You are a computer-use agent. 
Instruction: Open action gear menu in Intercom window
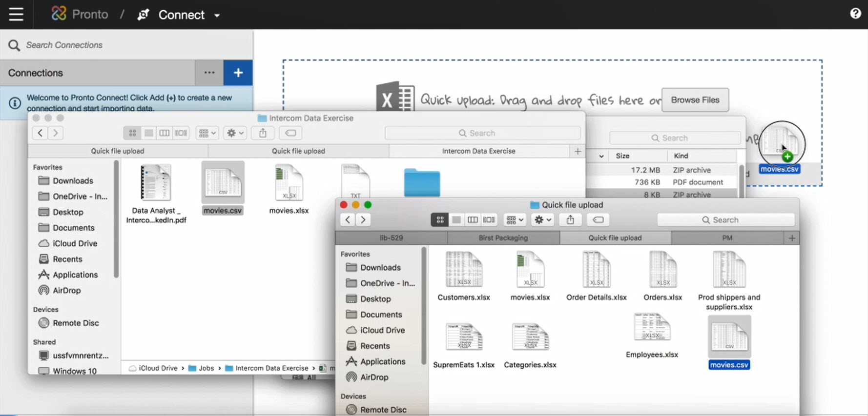(x=235, y=133)
